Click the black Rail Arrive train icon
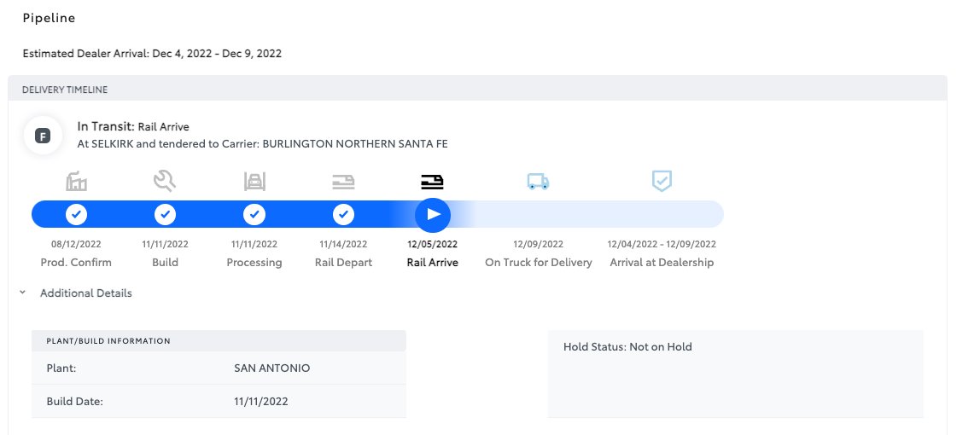This screenshot has width=980, height=435. coord(432,183)
